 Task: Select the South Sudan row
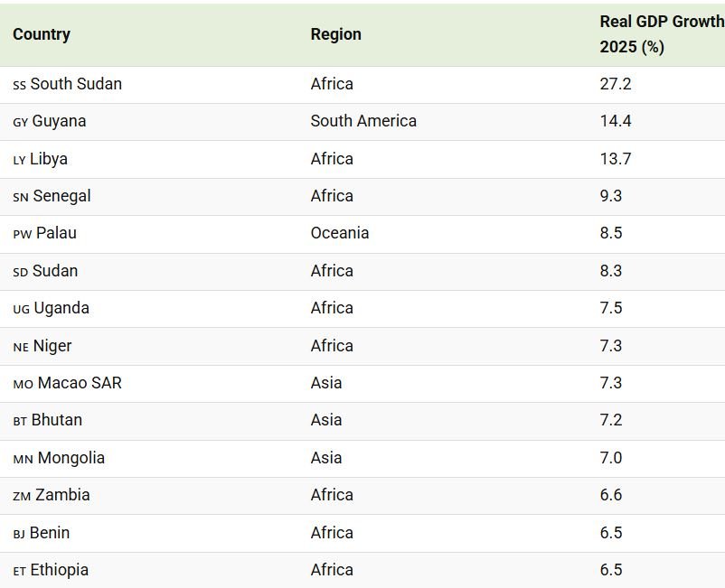(362, 85)
